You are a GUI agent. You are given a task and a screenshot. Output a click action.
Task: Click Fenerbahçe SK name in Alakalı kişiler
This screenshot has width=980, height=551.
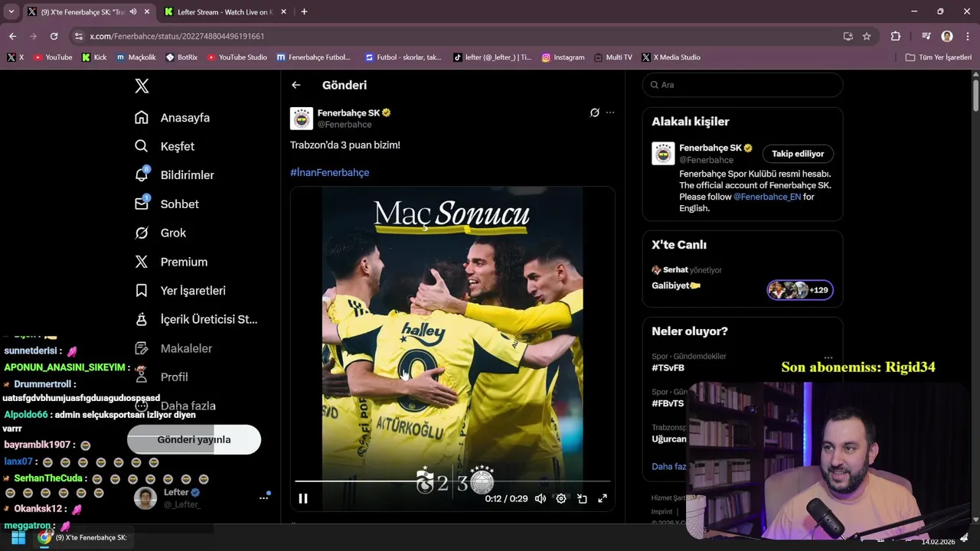(x=710, y=148)
